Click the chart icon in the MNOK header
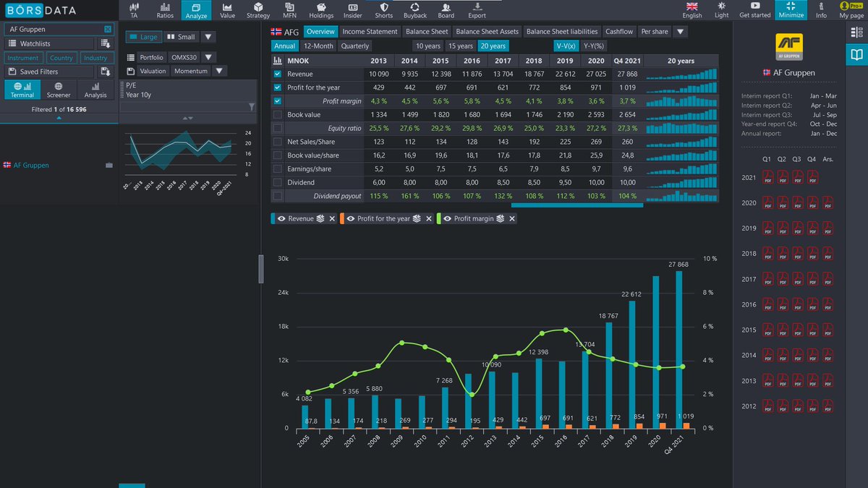This screenshot has height=488, width=868. pos(278,61)
